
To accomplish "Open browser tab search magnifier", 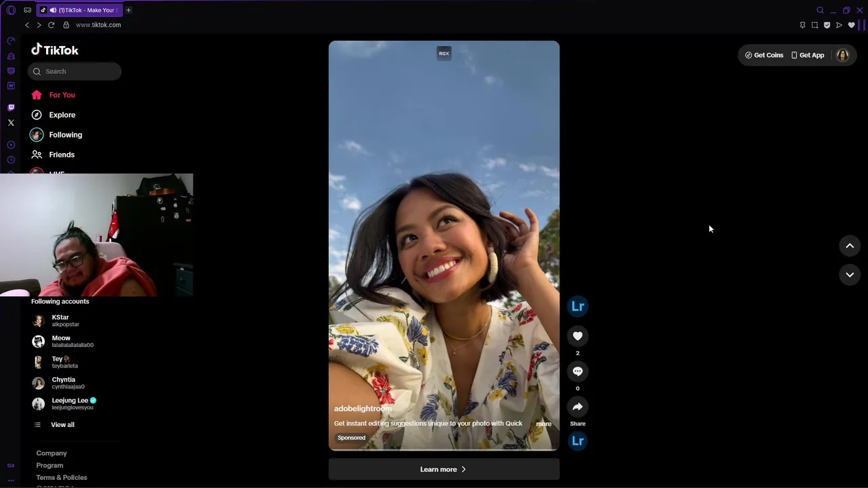I will (820, 10).
